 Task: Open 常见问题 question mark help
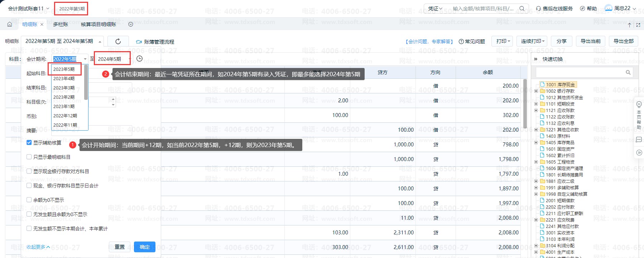click(x=472, y=42)
